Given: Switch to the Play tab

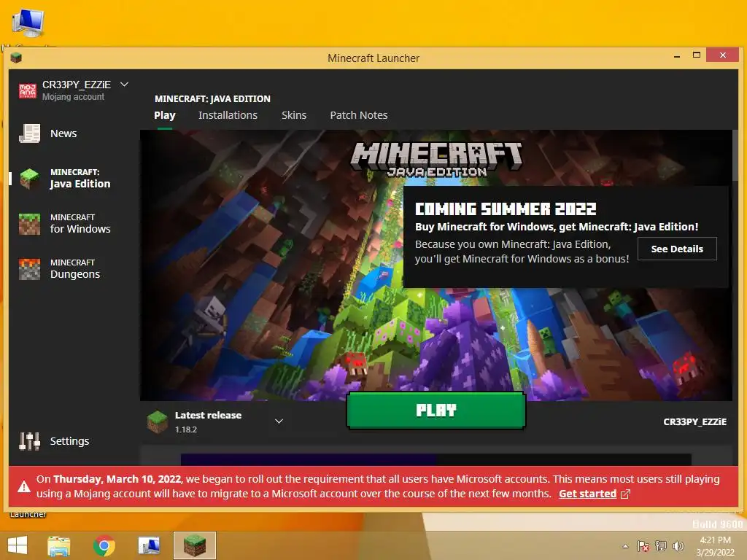Looking at the screenshot, I should (165, 115).
